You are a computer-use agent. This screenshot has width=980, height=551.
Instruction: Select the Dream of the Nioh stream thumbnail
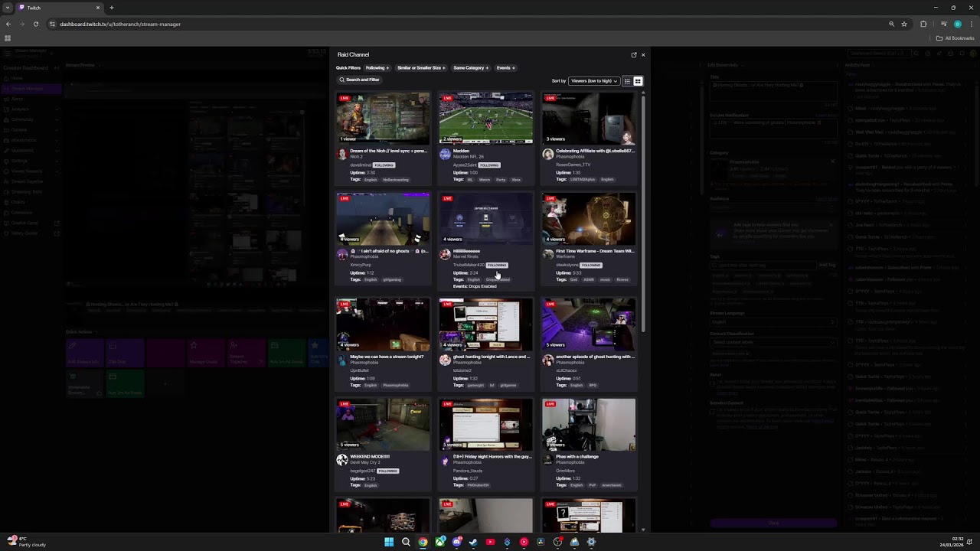click(x=383, y=118)
